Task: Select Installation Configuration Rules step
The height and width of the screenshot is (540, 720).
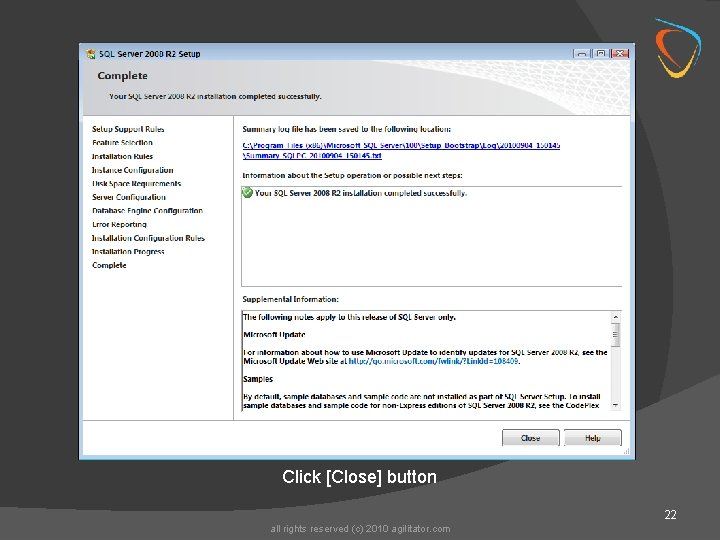Action: click(x=148, y=238)
